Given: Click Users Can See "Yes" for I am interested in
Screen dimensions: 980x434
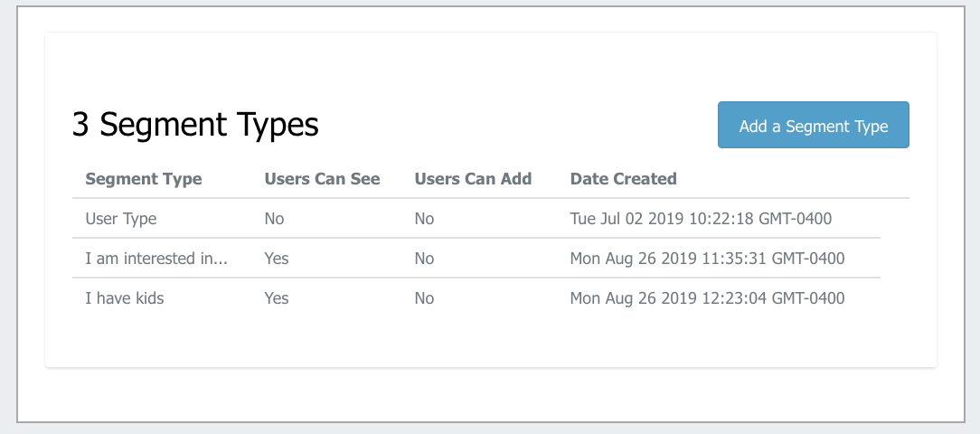Looking at the screenshot, I should coord(277,259).
